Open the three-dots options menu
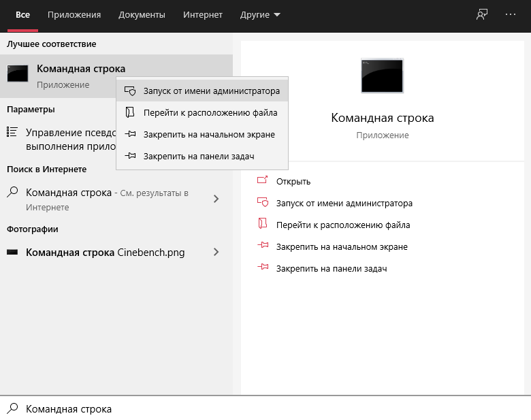 (511, 14)
